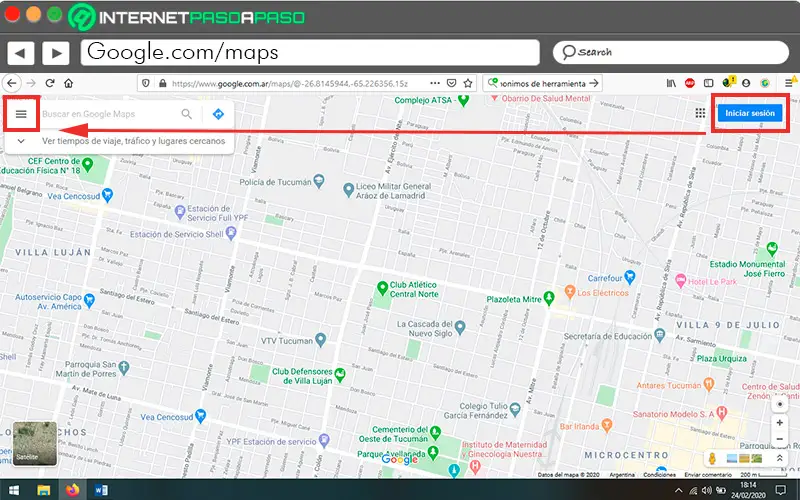
Task: Bookmark this page with the star
Action: pyautogui.click(x=468, y=83)
